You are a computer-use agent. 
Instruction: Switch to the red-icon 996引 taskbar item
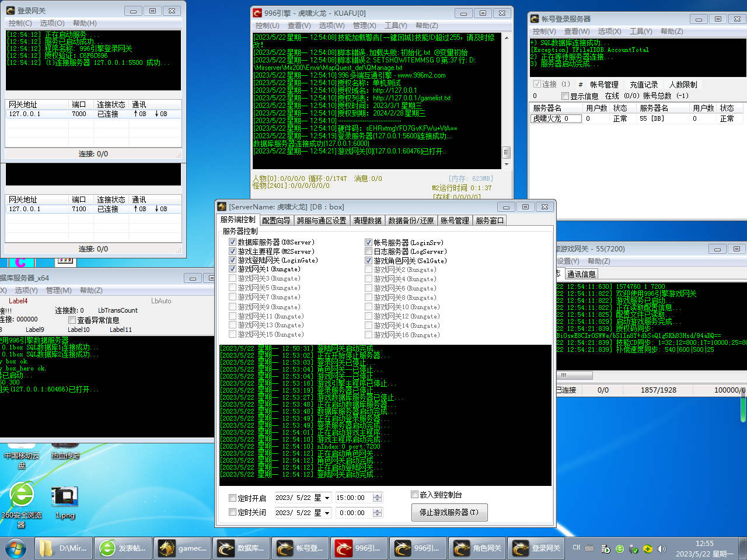359,548
